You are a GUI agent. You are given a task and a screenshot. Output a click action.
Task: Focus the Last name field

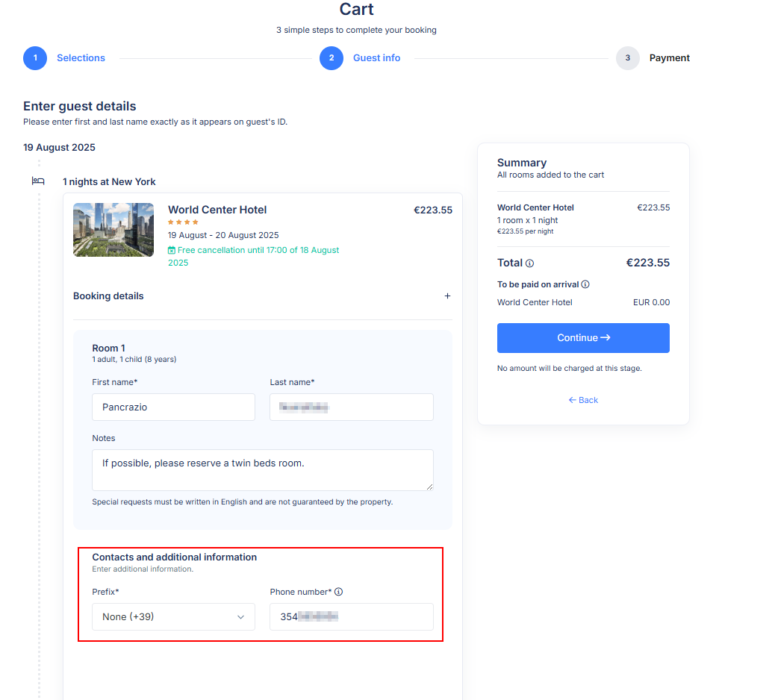coord(352,407)
